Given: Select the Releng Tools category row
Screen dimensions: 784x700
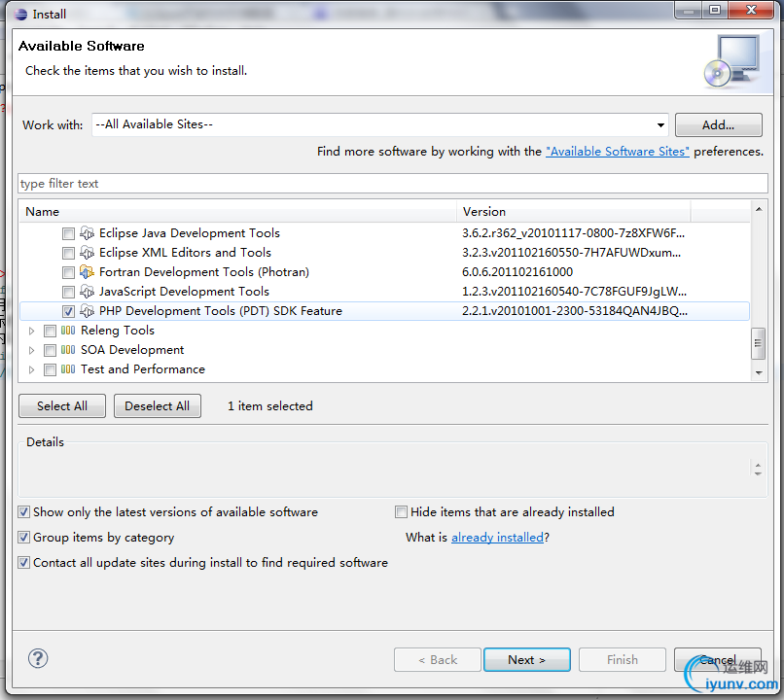Looking at the screenshot, I should (384, 331).
